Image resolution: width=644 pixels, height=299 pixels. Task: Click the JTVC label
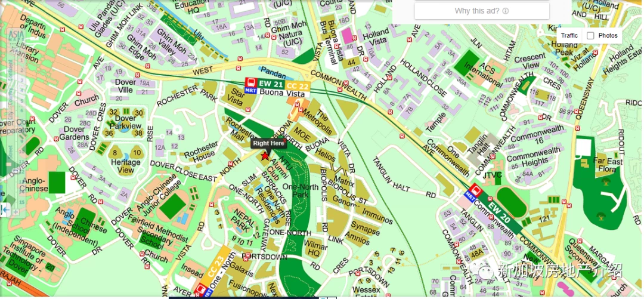coord(494,174)
